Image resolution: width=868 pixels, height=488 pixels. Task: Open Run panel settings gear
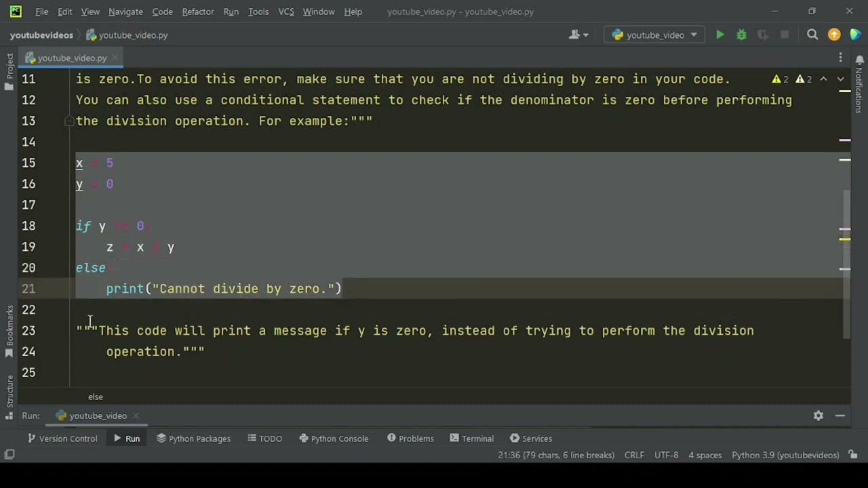pos(818,415)
